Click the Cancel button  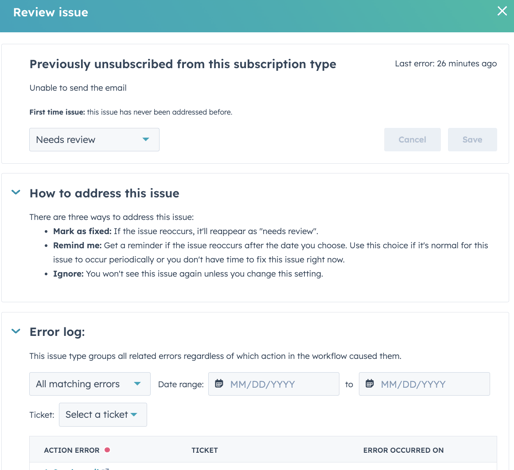[412, 140]
